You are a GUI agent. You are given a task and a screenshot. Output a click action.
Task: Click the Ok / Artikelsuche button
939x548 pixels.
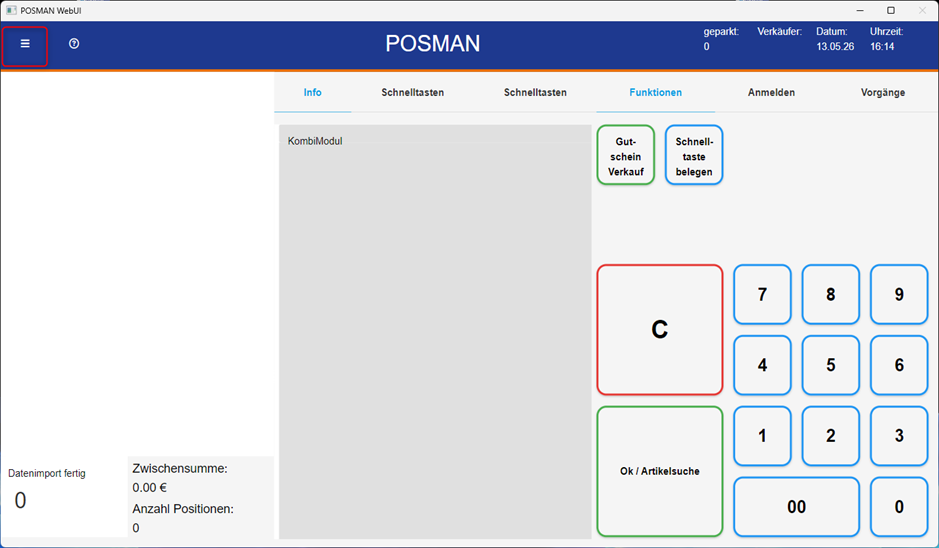point(660,471)
